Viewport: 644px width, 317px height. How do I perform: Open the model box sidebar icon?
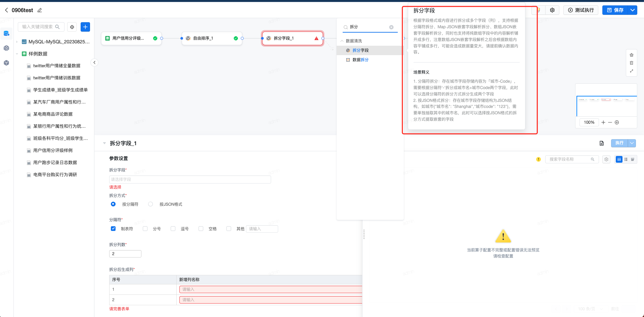6,63
